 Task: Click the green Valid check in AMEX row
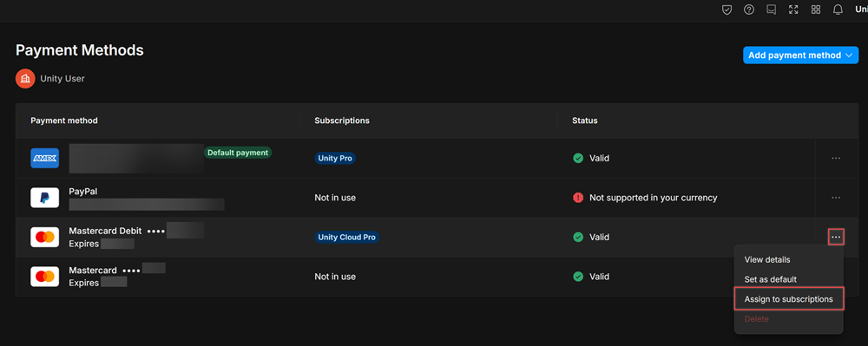coord(578,158)
